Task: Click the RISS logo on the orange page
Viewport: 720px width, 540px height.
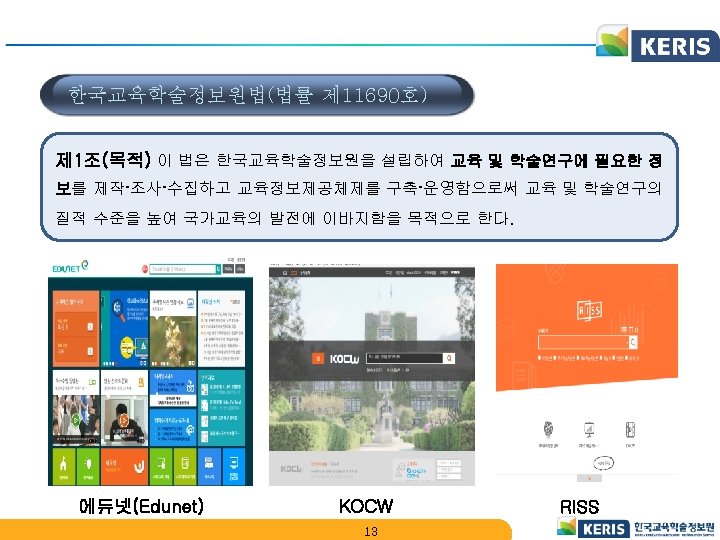Action: click(589, 310)
